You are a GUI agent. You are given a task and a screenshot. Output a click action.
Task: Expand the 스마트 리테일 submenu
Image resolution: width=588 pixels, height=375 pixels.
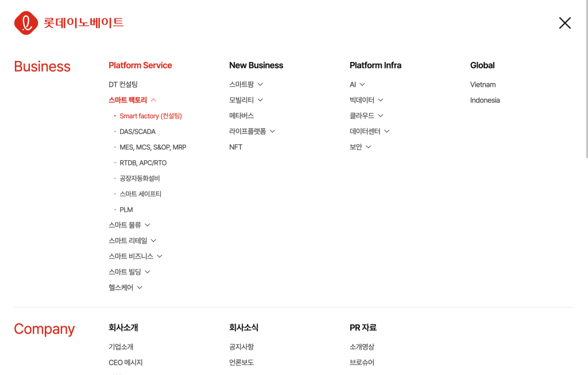click(132, 241)
